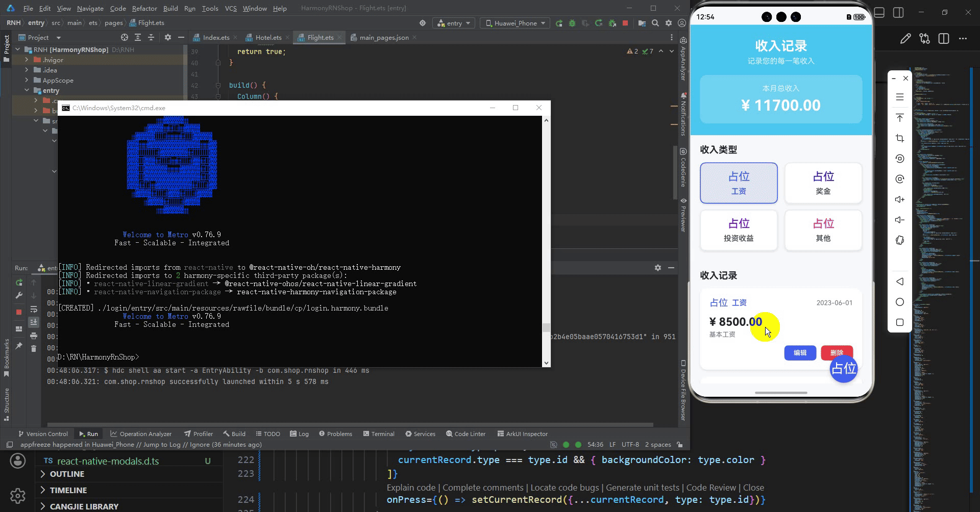This screenshot has height=512, width=980.
Task: Open Project panel options gear
Action: click(168, 37)
